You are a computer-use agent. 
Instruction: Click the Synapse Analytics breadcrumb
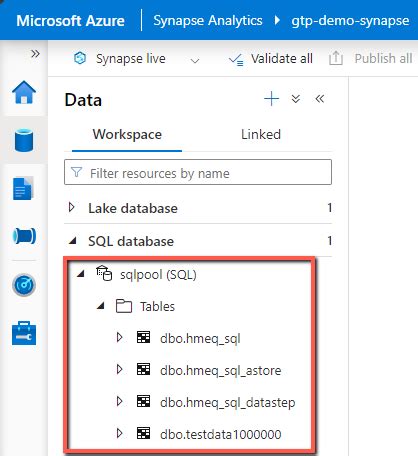point(208,21)
